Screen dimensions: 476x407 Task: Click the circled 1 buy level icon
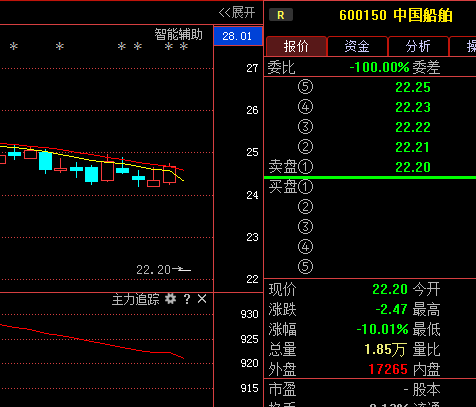(305, 187)
